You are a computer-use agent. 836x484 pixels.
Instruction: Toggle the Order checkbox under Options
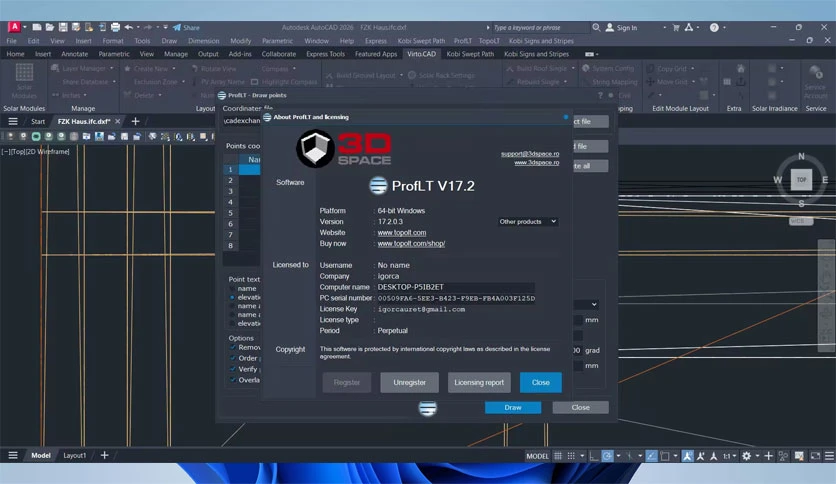point(233,358)
